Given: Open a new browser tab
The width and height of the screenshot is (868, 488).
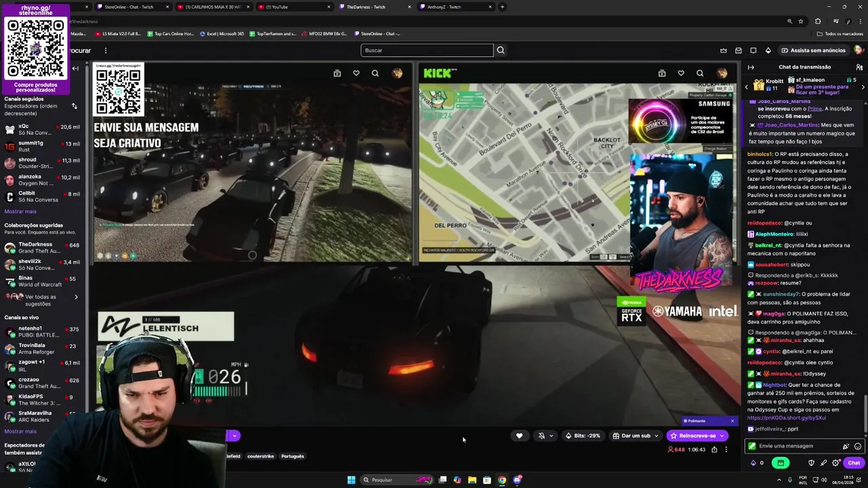Looking at the screenshot, I should click(x=502, y=7).
